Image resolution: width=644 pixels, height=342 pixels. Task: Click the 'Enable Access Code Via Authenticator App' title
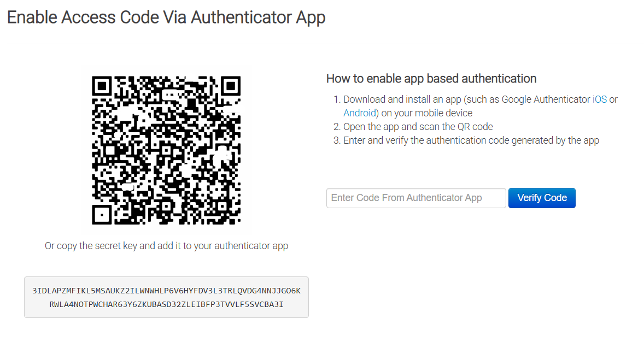point(166,17)
